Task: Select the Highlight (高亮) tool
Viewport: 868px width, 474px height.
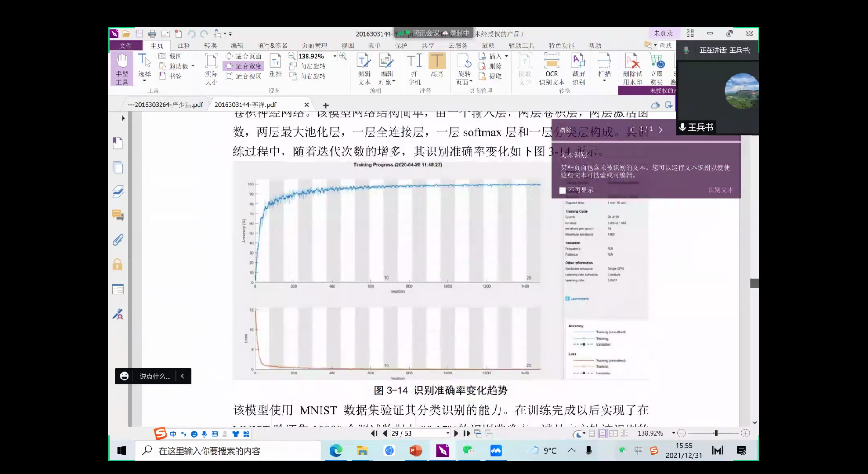Action: pos(437,66)
